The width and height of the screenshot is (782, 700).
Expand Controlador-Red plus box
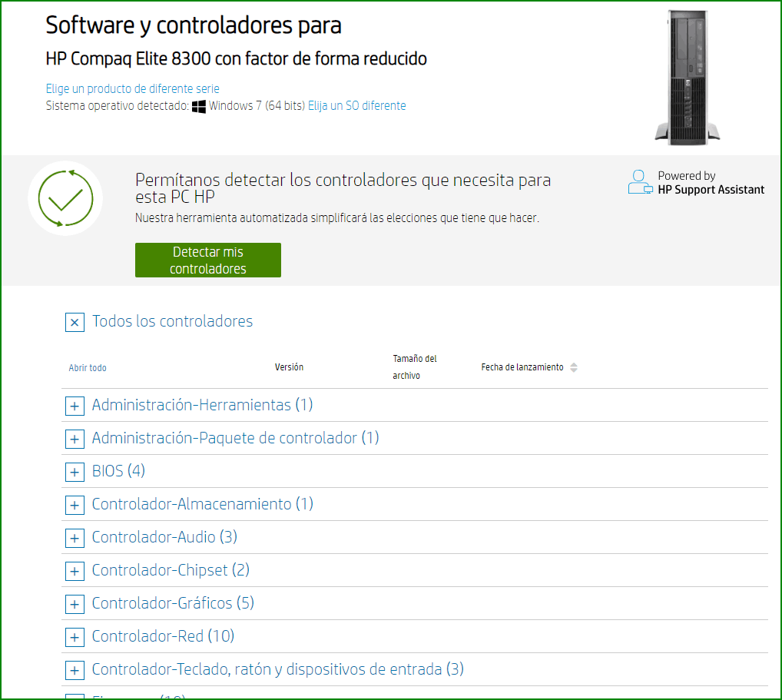[x=75, y=637]
